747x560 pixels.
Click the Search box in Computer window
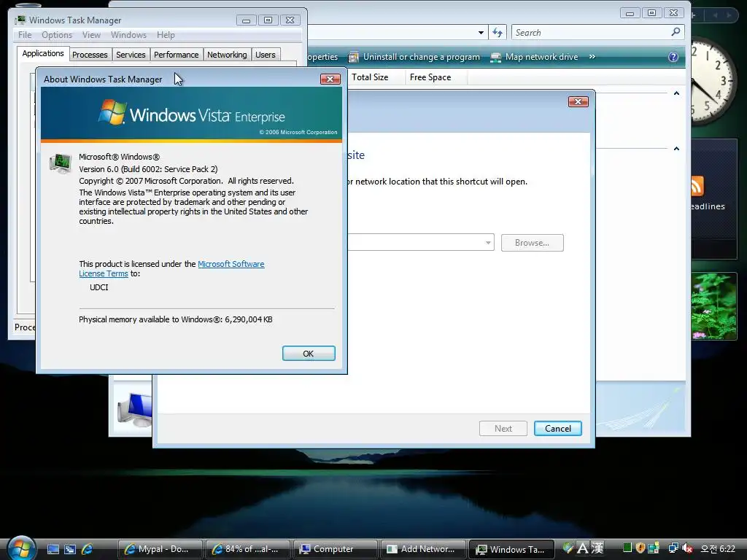pyautogui.click(x=598, y=32)
